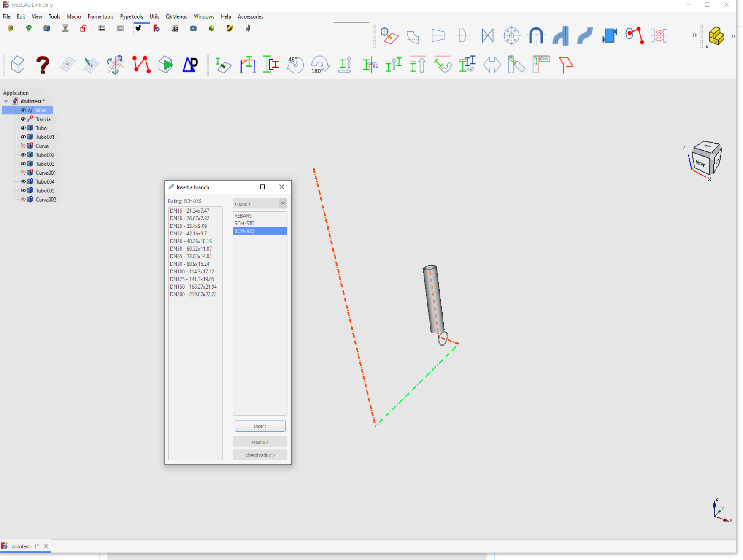Toggle visibility of Tubo005
Image resolution: width=743 pixels, height=560 pixels.
[23, 190]
